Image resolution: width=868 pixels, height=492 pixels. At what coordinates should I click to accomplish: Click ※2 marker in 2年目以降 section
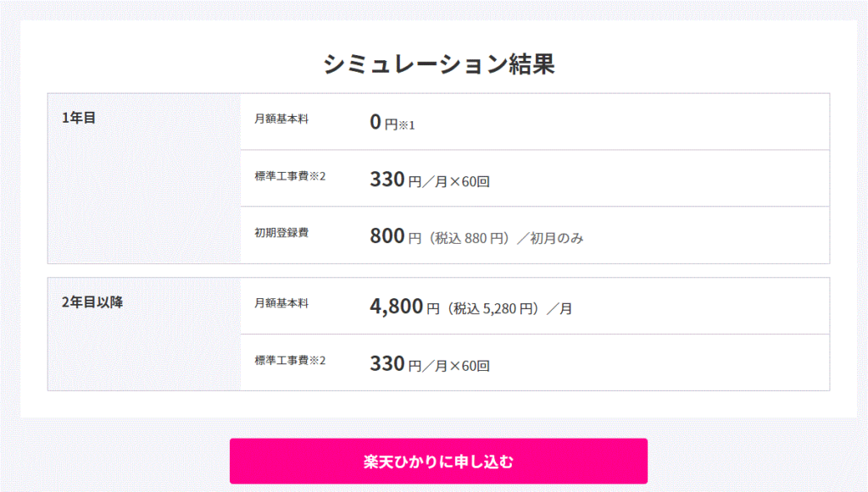pyautogui.click(x=317, y=361)
